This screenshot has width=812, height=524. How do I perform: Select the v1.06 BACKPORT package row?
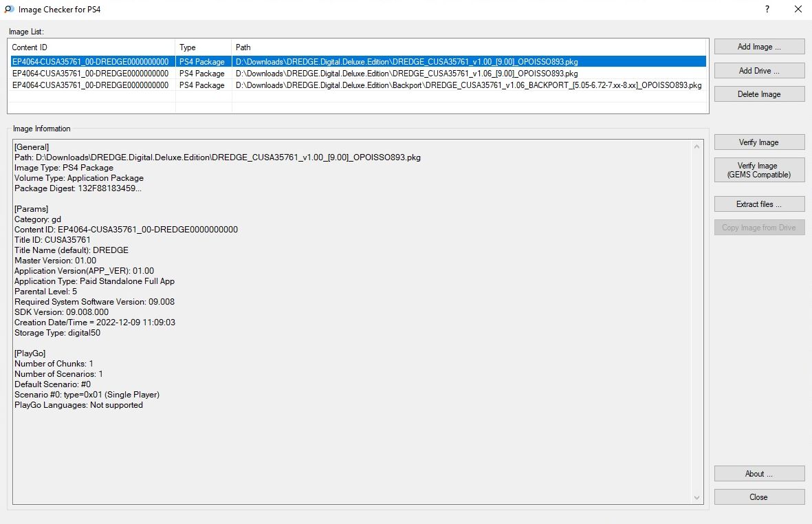358,85
